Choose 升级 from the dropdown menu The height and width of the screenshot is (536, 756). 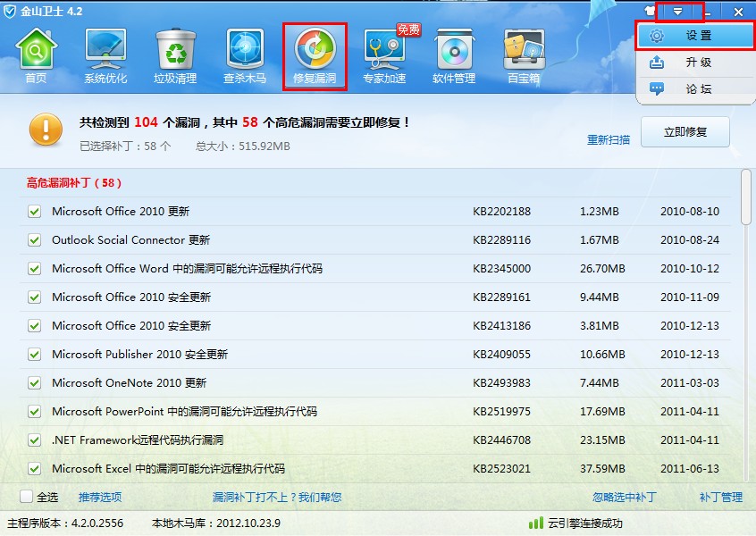coord(695,63)
